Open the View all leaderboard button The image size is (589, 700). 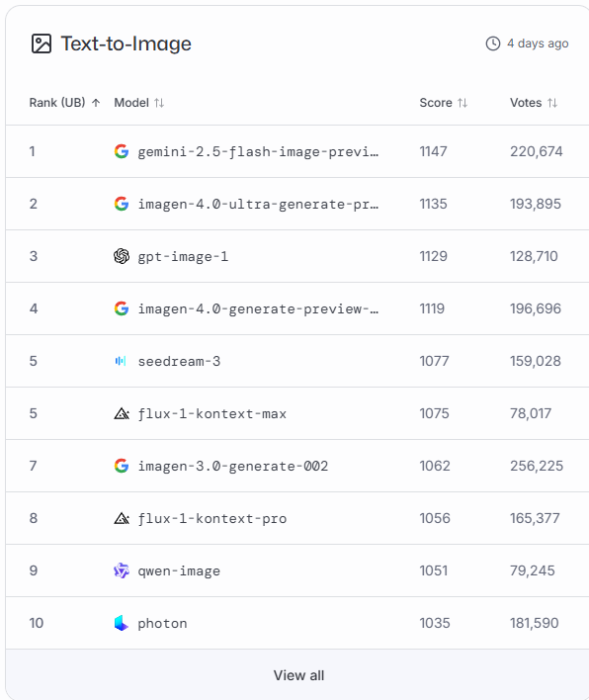[298, 674]
